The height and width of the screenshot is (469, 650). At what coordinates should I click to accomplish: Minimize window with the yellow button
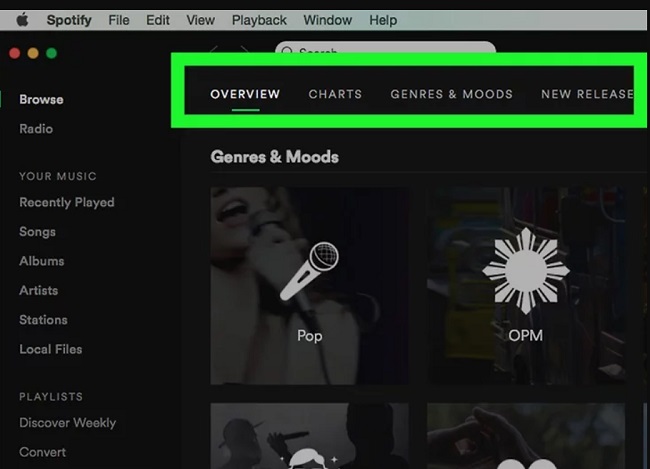[x=33, y=53]
